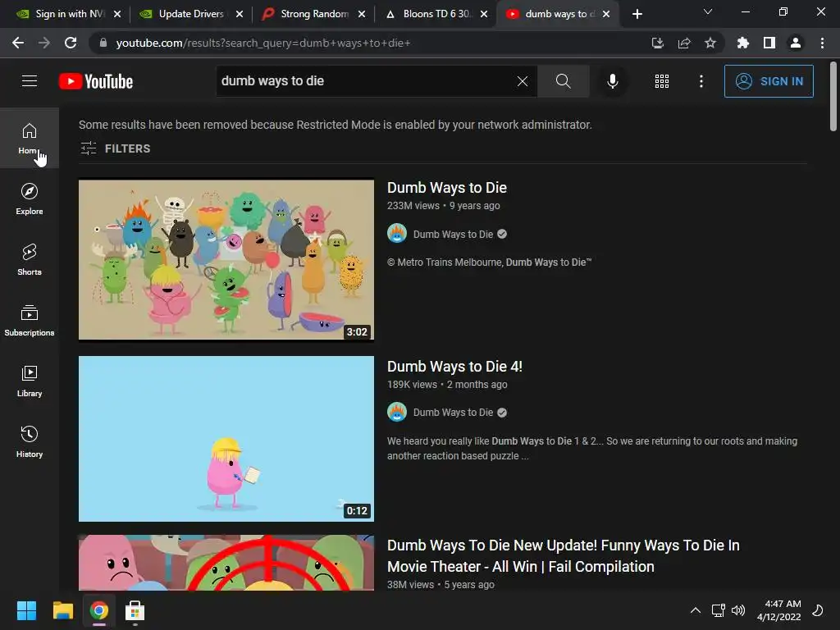Go back in the browser
Viewport: 840px width, 630px height.
tap(18, 43)
